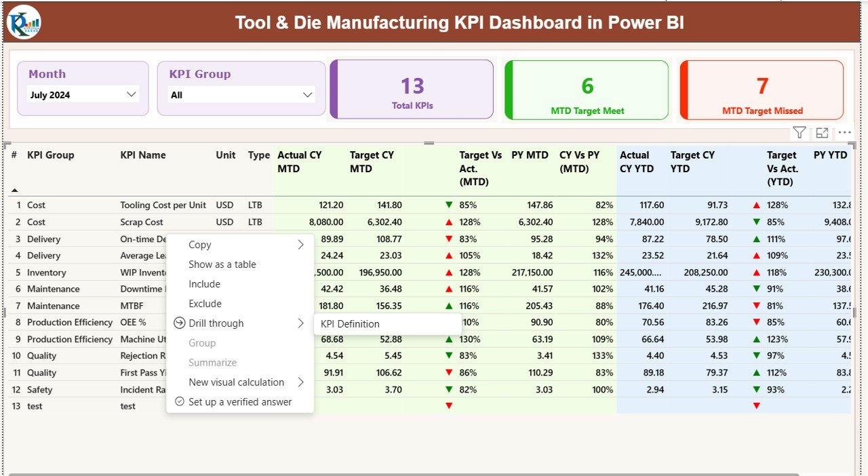Click the company logo in the top-left corner
Viewport: 868px width, 476px height.
22,22
